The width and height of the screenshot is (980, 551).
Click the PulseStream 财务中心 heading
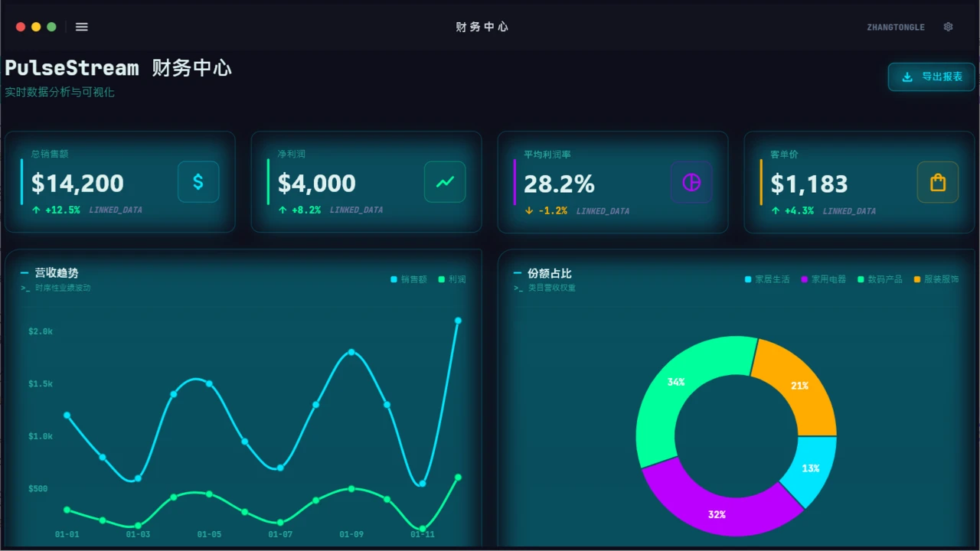pos(118,68)
